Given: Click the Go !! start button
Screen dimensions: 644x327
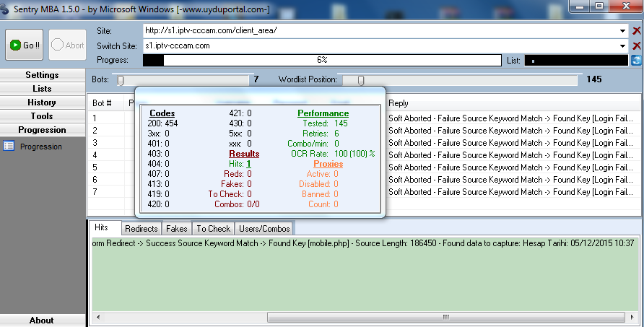Looking at the screenshot, I should click(25, 45).
